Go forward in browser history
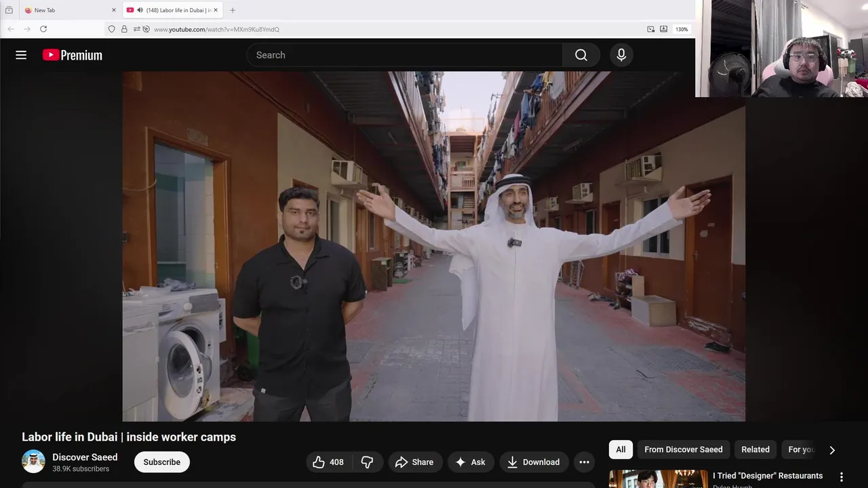 pos(27,29)
